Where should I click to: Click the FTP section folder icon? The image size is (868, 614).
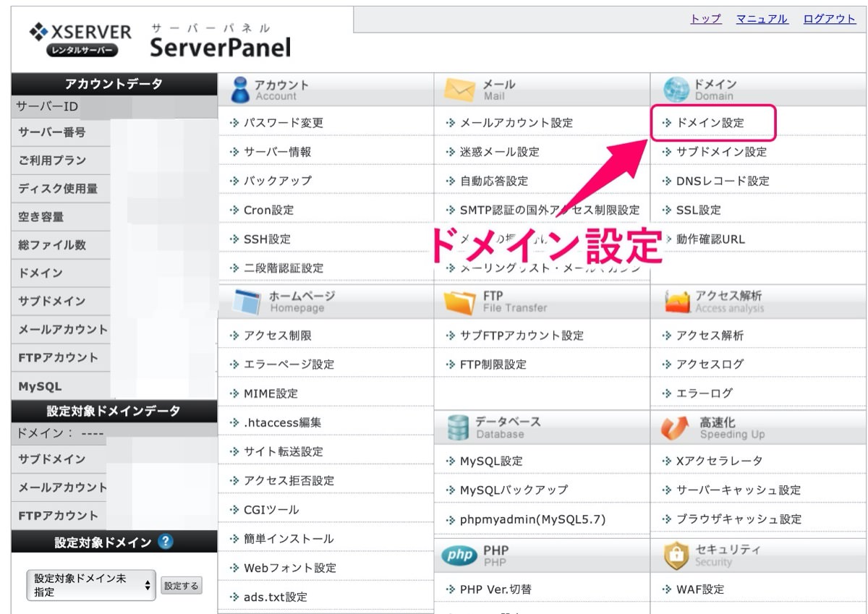click(x=459, y=302)
